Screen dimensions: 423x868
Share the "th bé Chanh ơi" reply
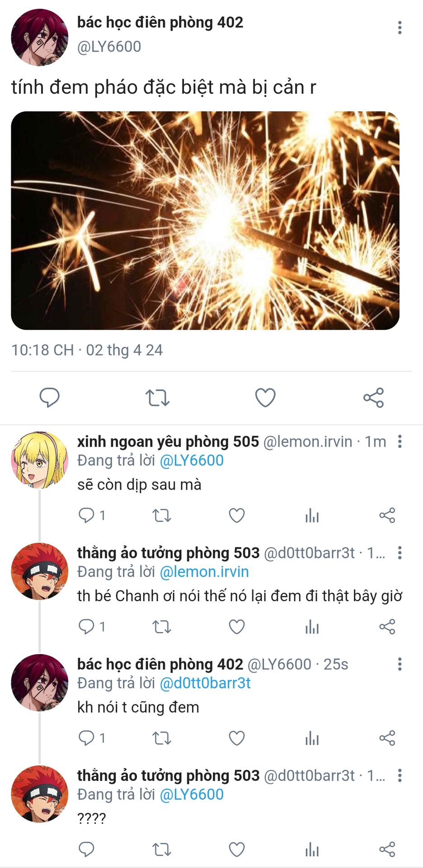click(387, 627)
